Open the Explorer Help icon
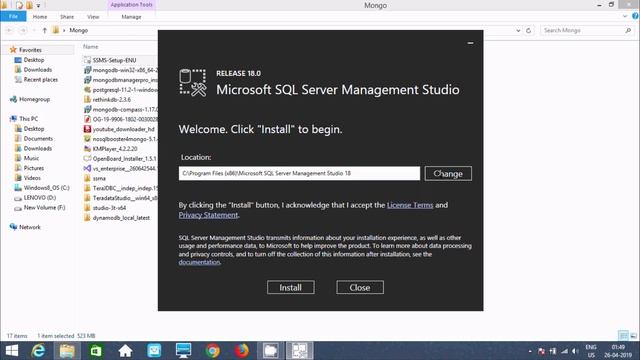The width and height of the screenshot is (640, 360). (635, 16)
